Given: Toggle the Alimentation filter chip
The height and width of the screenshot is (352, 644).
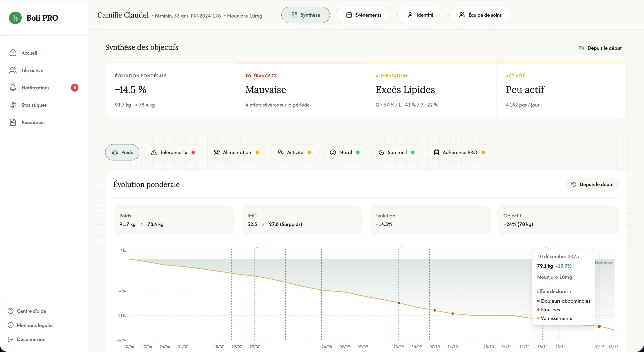Looking at the screenshot, I should coord(237,152).
